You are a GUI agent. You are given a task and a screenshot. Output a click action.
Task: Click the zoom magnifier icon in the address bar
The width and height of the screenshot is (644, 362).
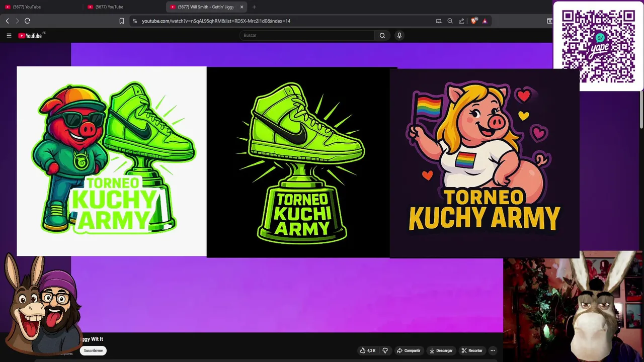coord(450,21)
